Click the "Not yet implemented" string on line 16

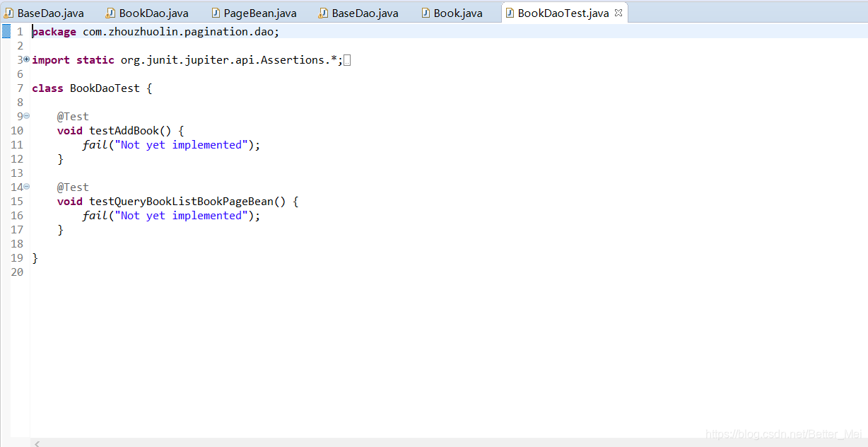pos(181,216)
